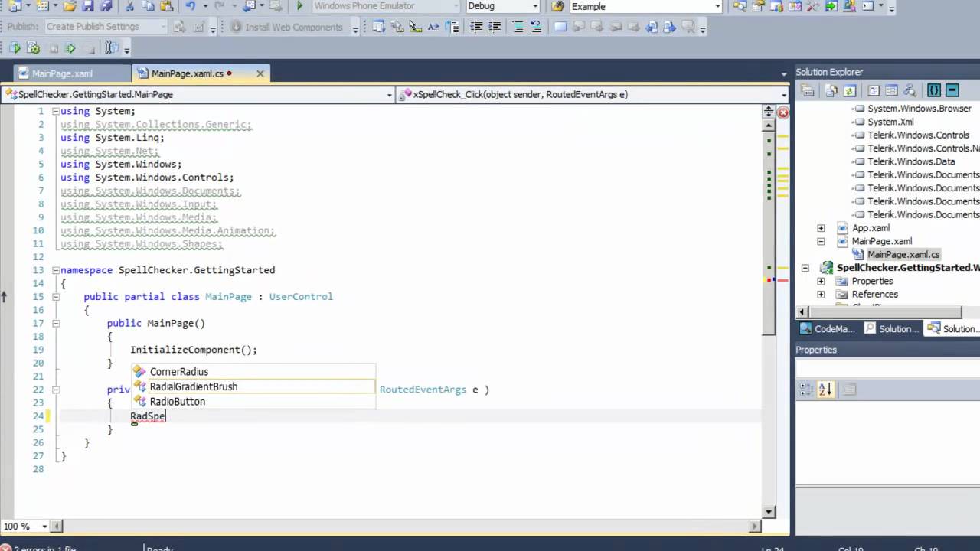Start debugging with green play icon
Screen dimensions: 980x551
tap(299, 6)
